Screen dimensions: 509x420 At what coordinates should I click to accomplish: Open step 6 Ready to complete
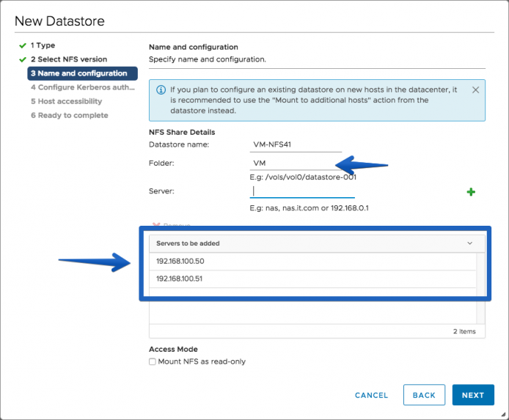[x=70, y=115]
